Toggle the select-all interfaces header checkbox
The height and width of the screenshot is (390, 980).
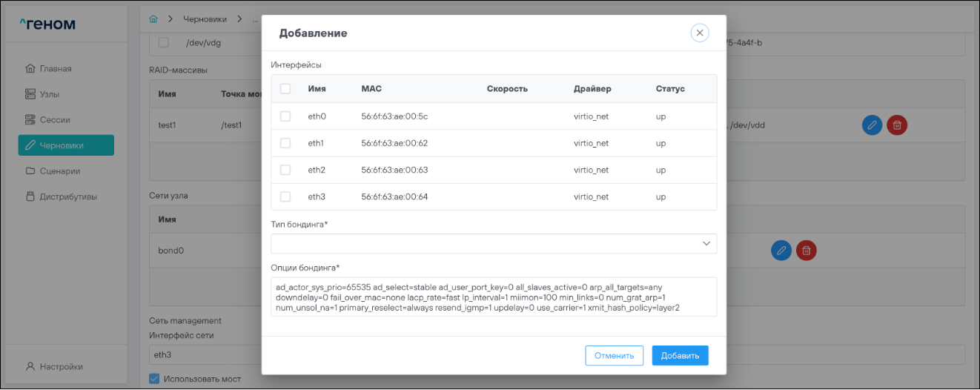pyautogui.click(x=285, y=89)
